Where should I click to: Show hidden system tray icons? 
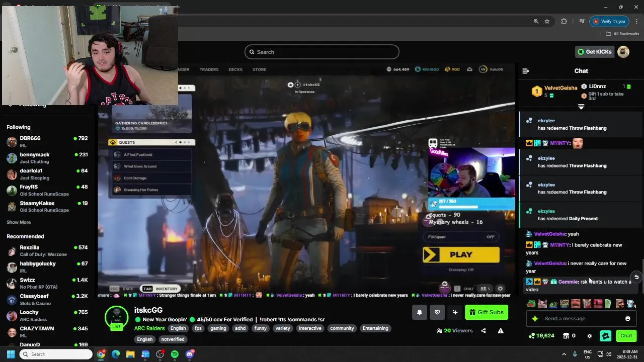click(x=564, y=354)
